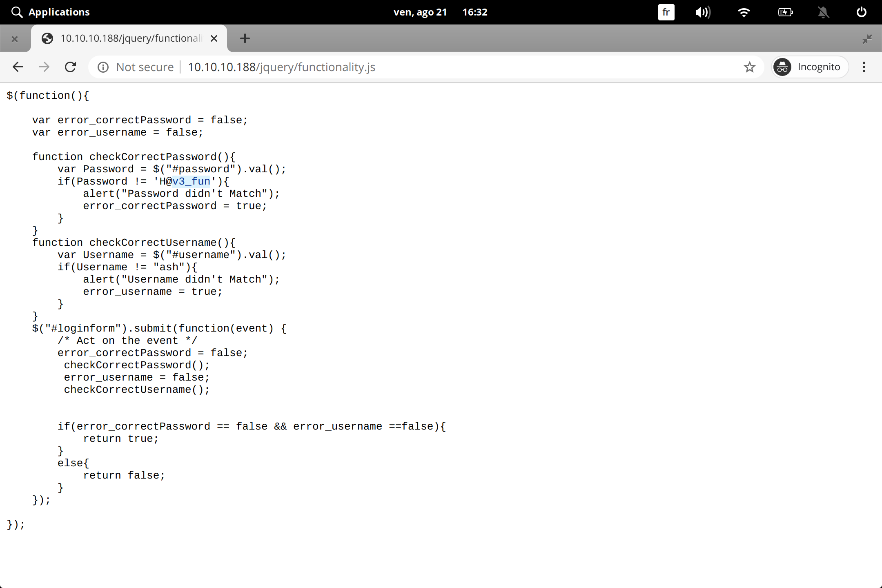
Task: Bookmark this page with the star icon
Action: point(749,67)
